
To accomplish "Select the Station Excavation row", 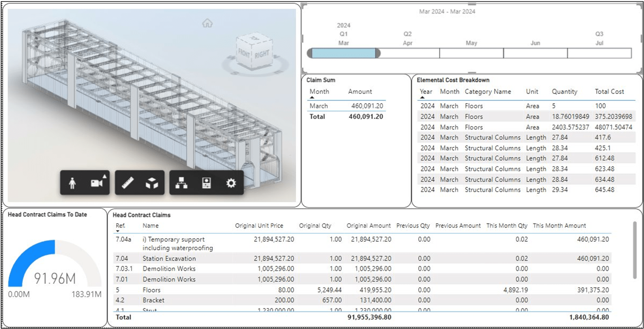I will (362, 258).
